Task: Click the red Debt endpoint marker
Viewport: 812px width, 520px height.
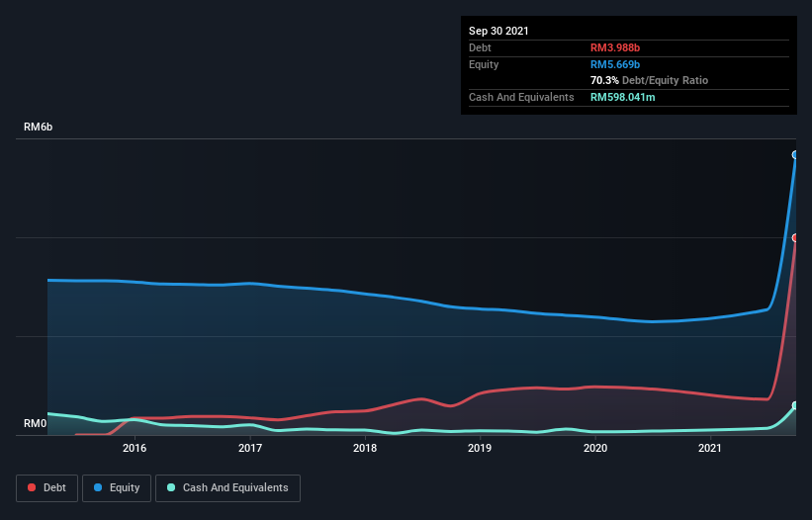Action: pyautogui.click(x=795, y=238)
